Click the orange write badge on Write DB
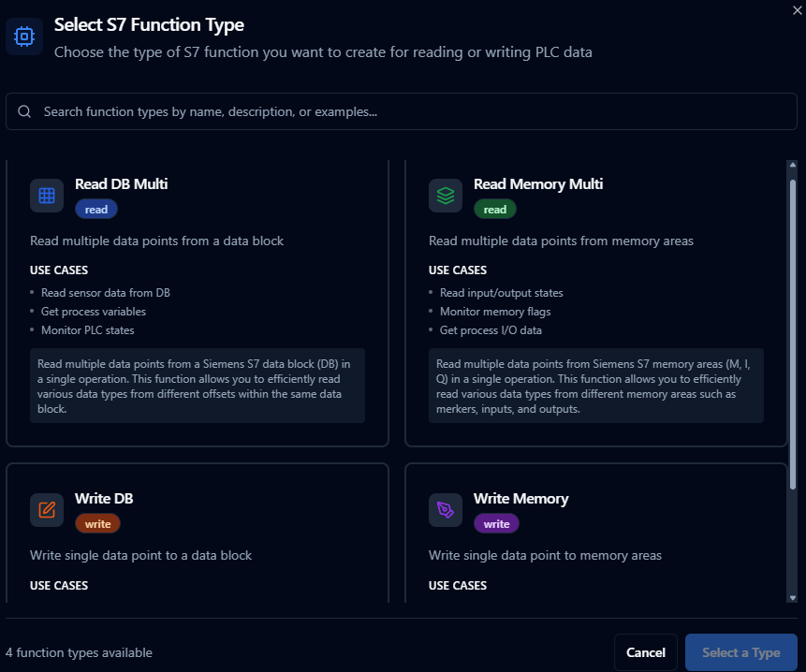Screen dimensions: 806x672 97,524
